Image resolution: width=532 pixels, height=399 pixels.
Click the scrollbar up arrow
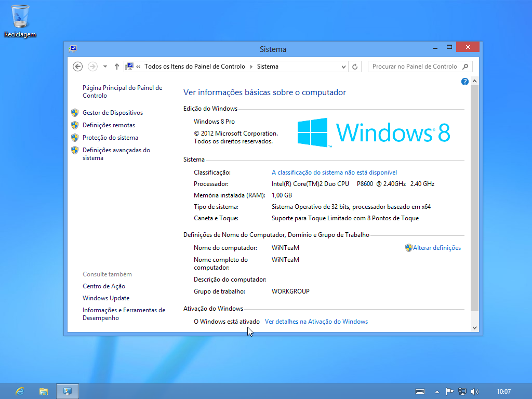click(475, 82)
